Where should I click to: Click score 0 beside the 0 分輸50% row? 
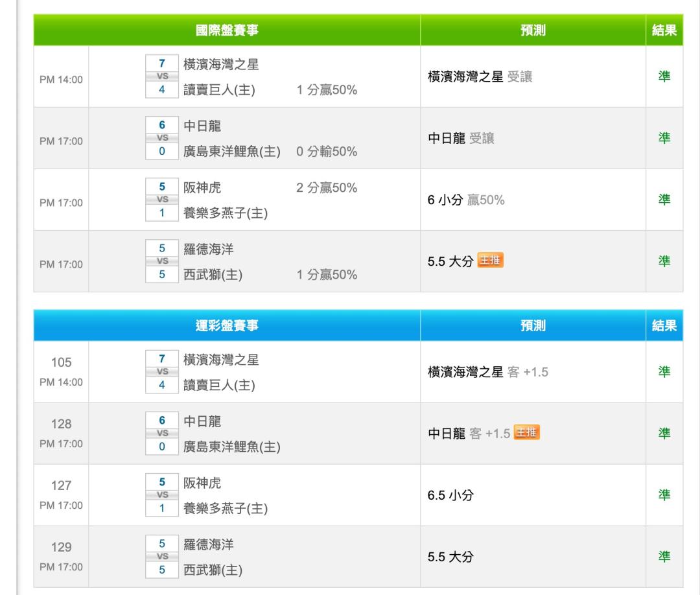tap(162, 151)
